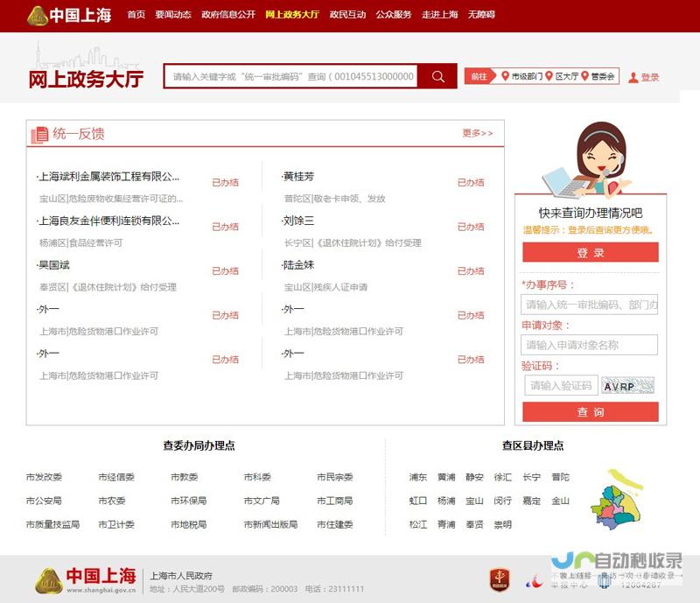Open the 吴国斌 feedback entry
The width and height of the screenshot is (700, 603).
tap(53, 265)
